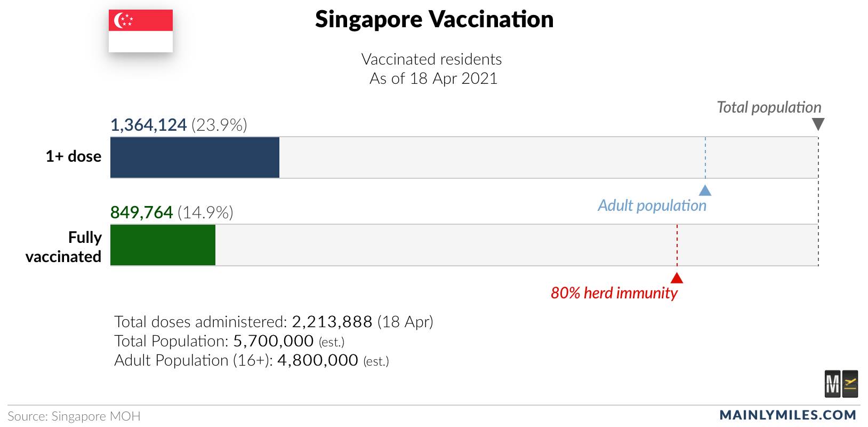The width and height of the screenshot is (868, 427).
Task: Click the Source: Singapore MOH text
Action: point(74,416)
